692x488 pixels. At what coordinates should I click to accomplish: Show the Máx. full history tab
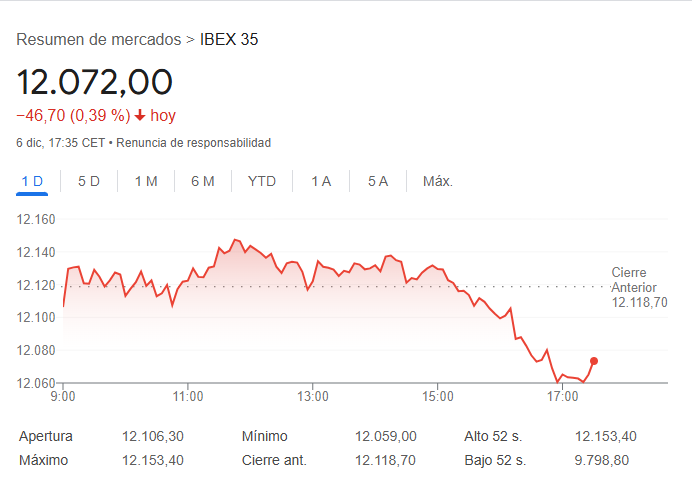coord(438,181)
